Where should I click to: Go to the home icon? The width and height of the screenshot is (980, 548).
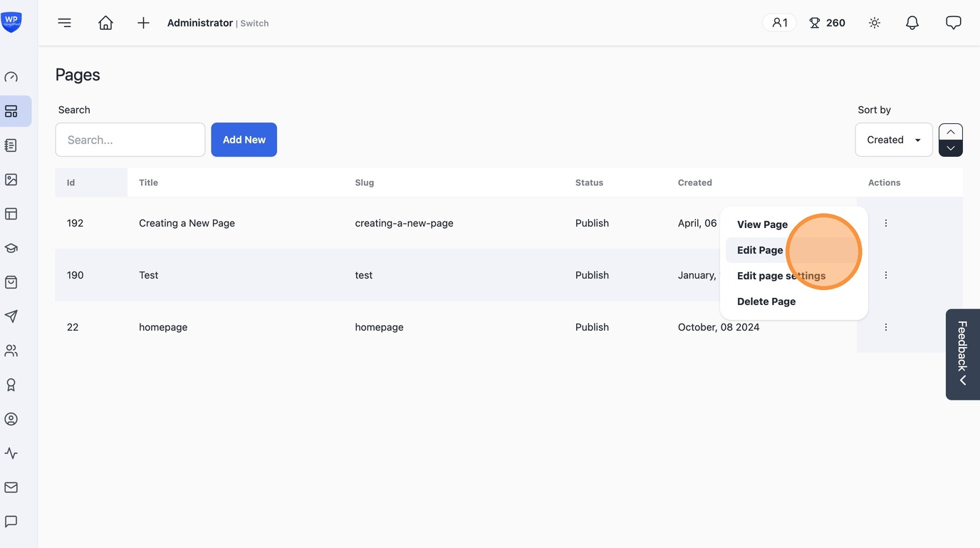(x=105, y=23)
